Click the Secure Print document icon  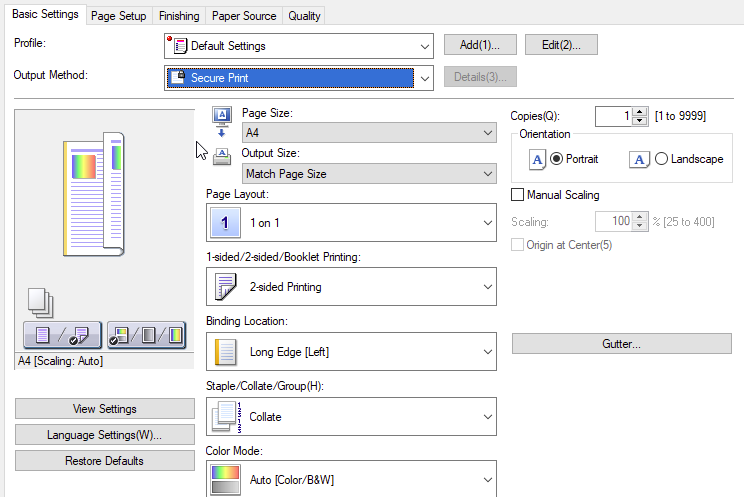(177, 77)
